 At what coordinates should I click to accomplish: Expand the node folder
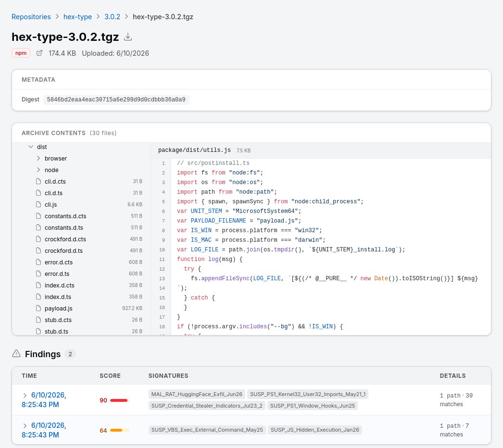[38, 170]
